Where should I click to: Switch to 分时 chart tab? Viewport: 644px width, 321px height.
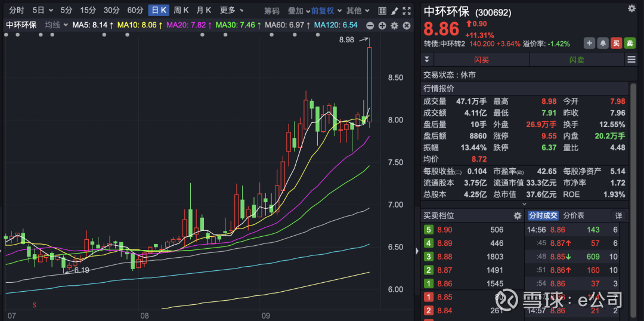17,10
